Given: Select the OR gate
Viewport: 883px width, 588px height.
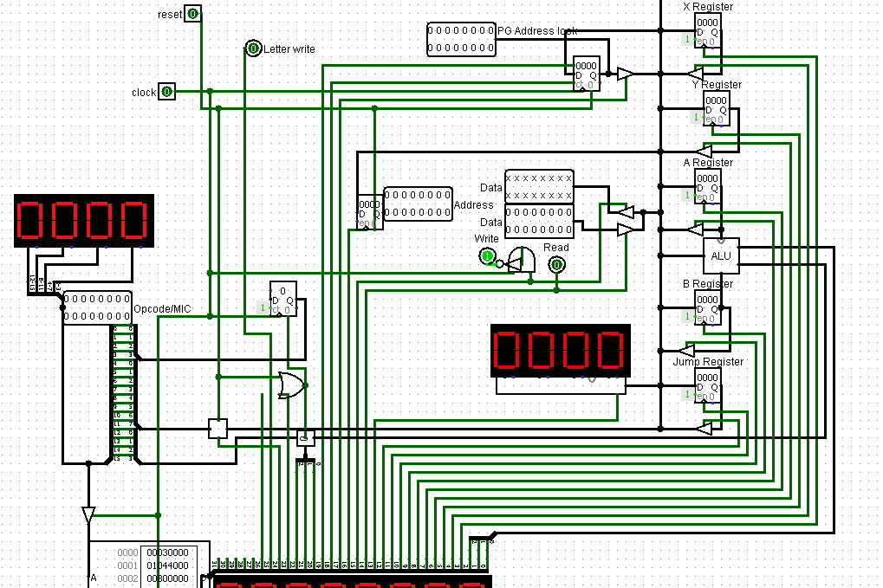Looking at the screenshot, I should (x=290, y=384).
